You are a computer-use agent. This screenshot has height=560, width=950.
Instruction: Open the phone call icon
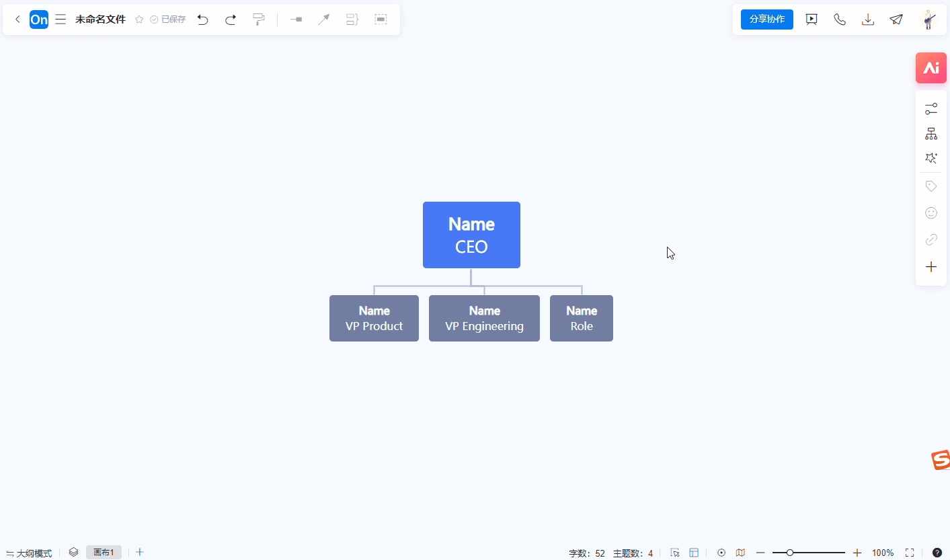[840, 19]
